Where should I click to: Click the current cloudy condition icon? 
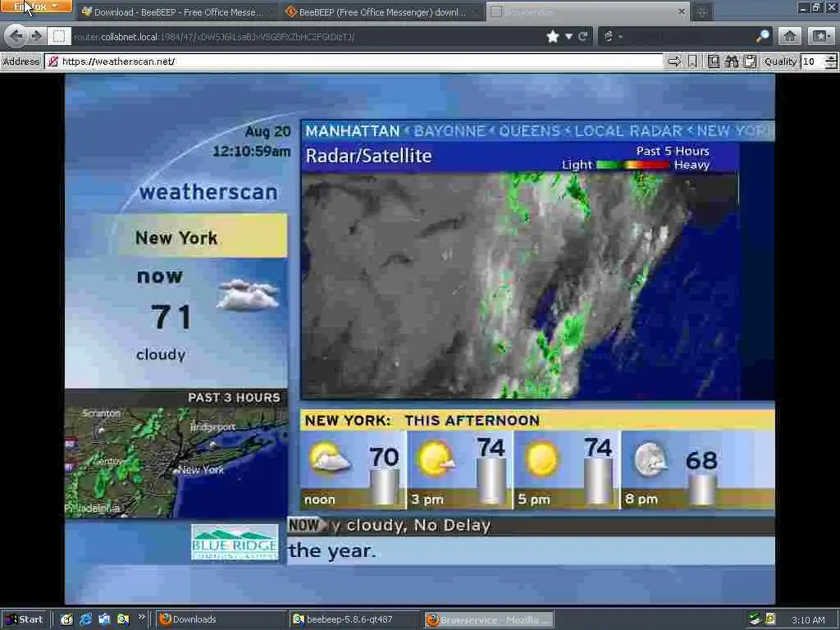(x=248, y=295)
